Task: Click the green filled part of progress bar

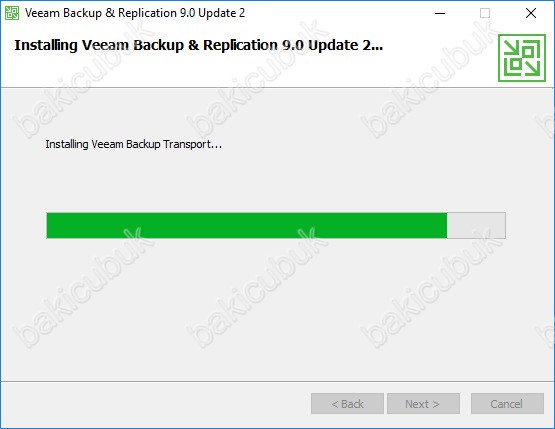Action: 247,225
